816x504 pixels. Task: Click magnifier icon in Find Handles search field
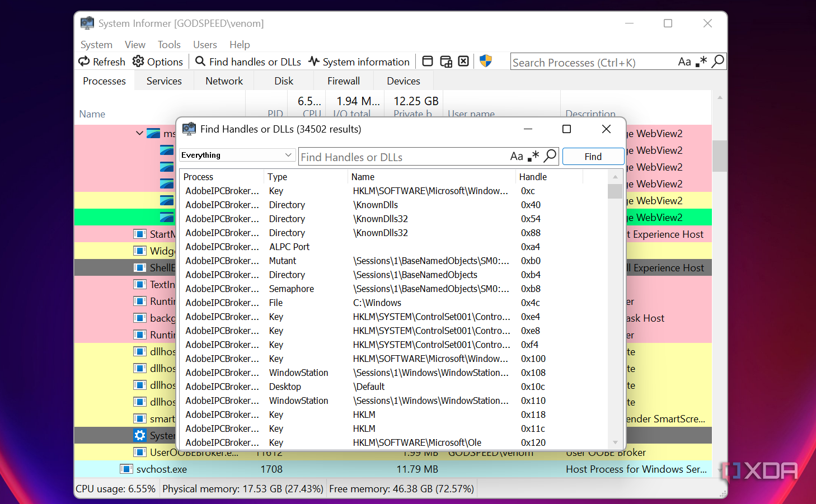(x=550, y=156)
